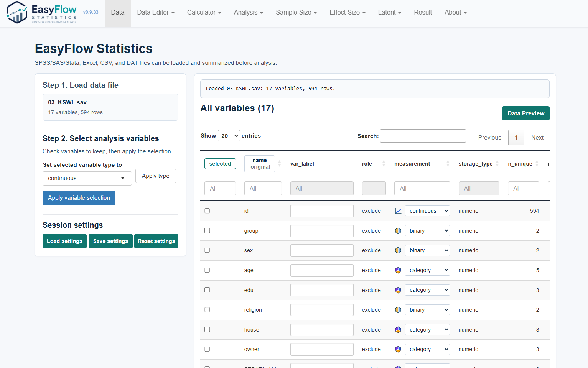The width and height of the screenshot is (588, 368).
Task: Click the continuous chart icon in id row
Action: (x=398, y=211)
